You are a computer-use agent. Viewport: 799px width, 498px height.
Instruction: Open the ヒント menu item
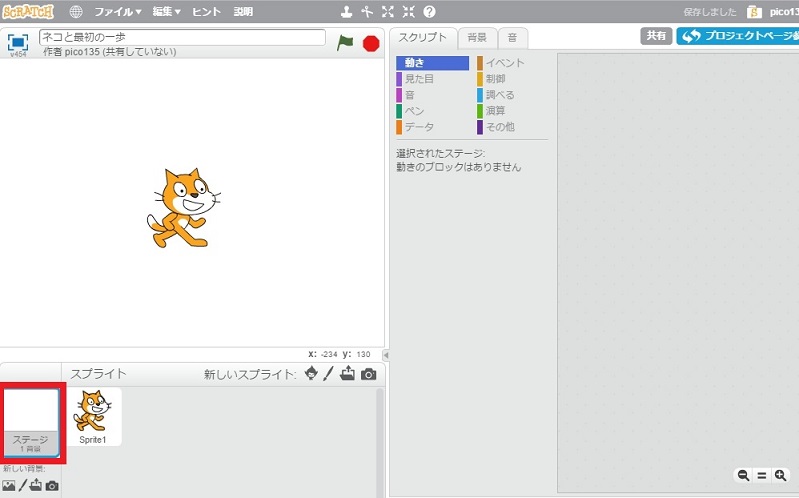(206, 11)
